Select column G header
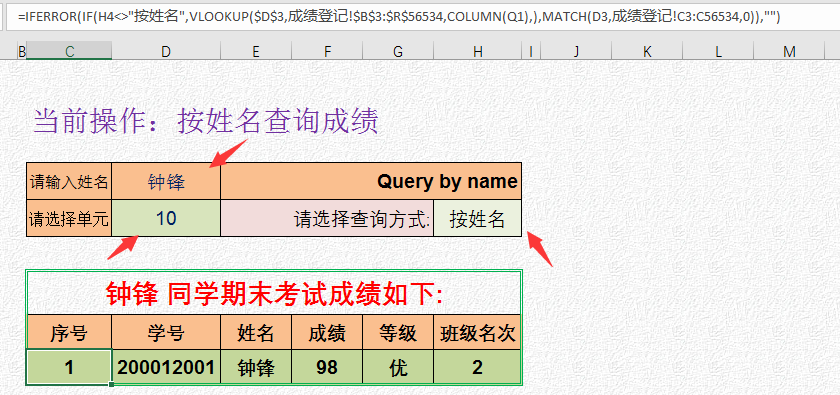840x395 pixels. point(398,51)
